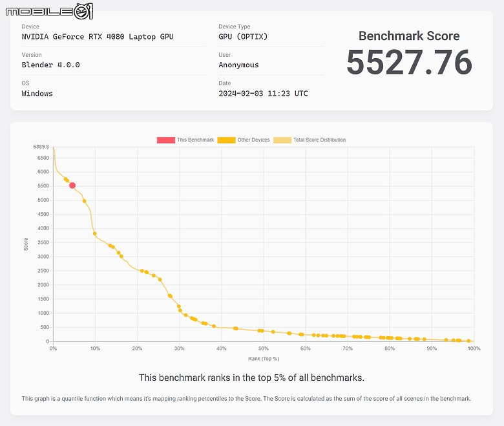Click the quantile function explanation paragraph
This screenshot has width=504, height=426.
pyautogui.click(x=247, y=398)
